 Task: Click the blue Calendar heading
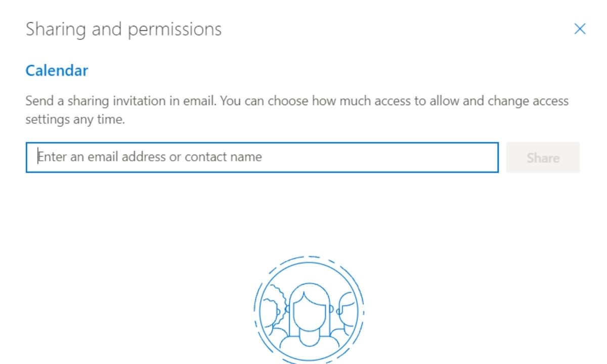click(57, 71)
